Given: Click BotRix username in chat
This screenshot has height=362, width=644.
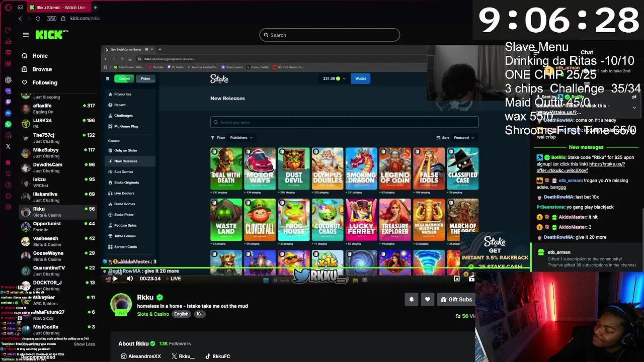Looking at the screenshot, I should [x=558, y=157].
